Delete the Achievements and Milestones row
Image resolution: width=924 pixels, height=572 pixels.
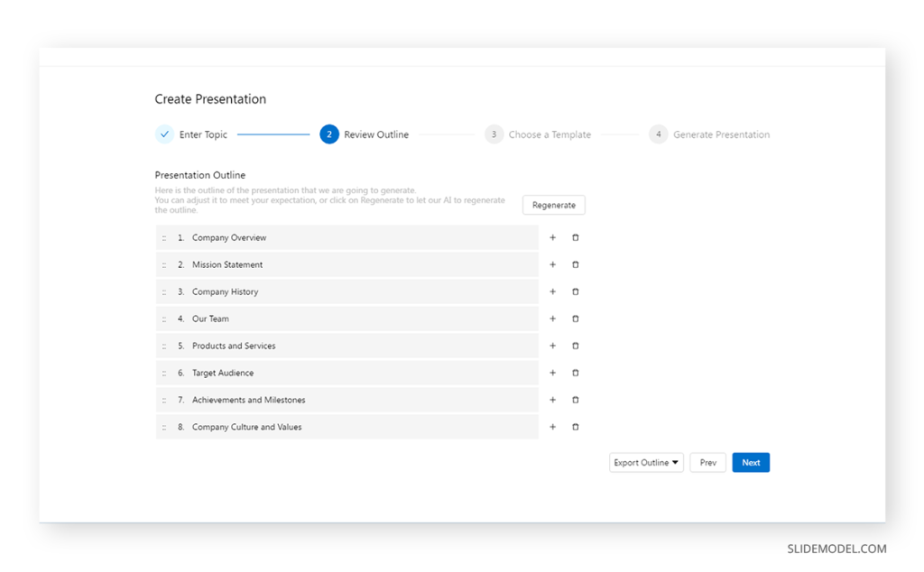(576, 400)
